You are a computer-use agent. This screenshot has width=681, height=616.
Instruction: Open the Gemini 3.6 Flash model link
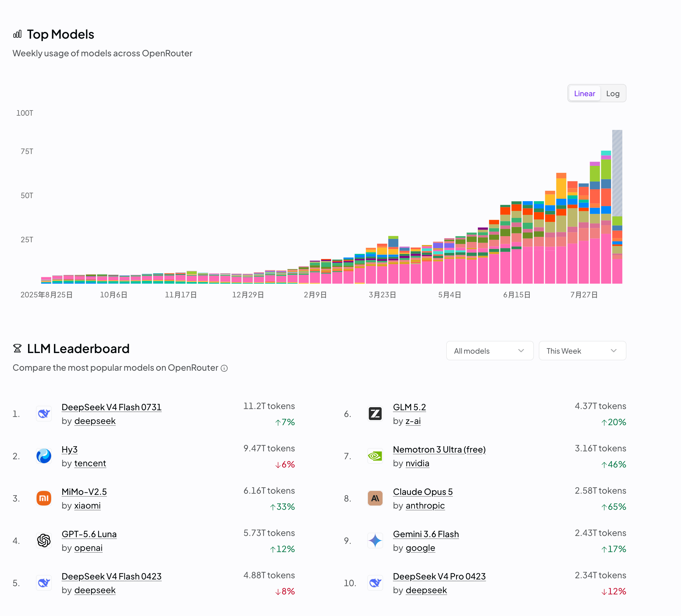coord(426,534)
